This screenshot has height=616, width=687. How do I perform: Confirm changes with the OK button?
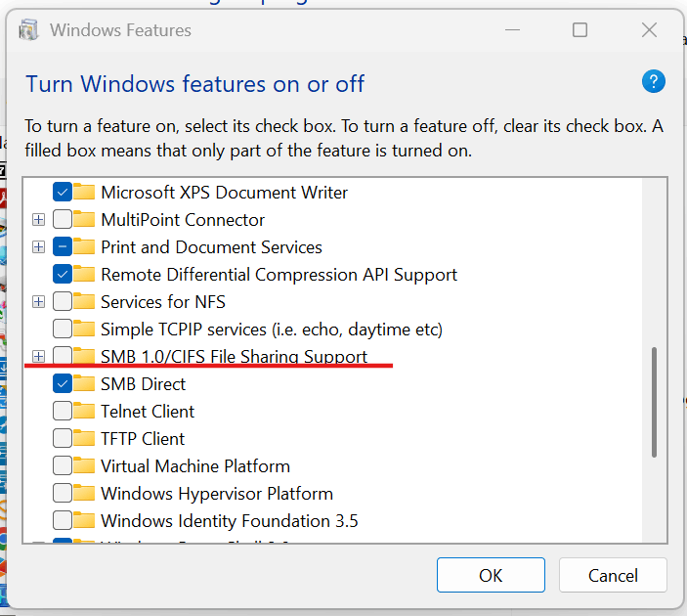pyautogui.click(x=491, y=575)
